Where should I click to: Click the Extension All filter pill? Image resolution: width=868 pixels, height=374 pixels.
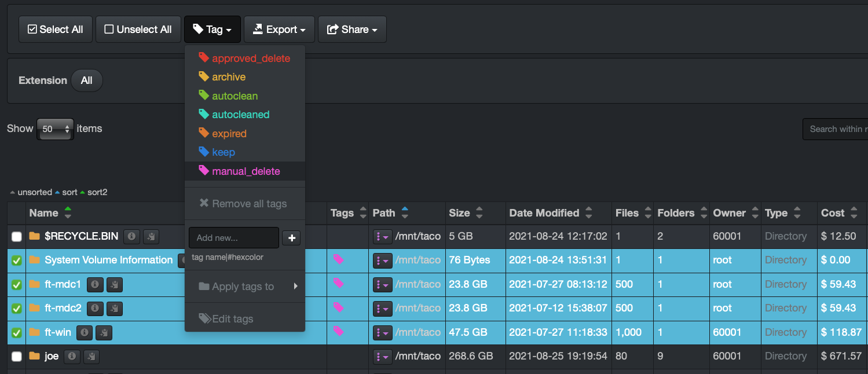point(87,80)
